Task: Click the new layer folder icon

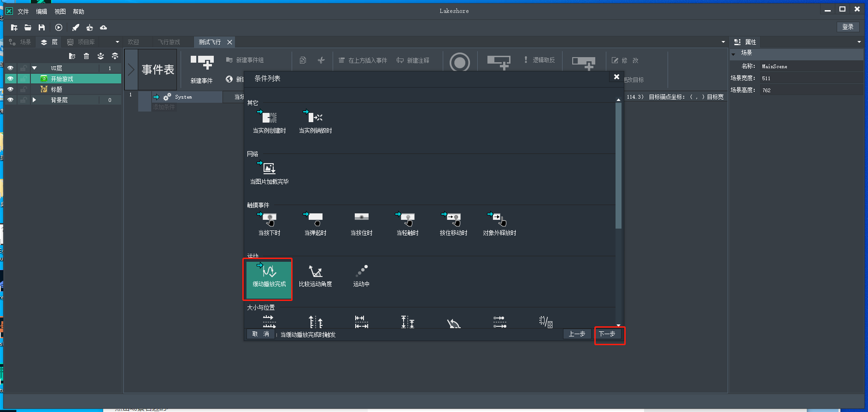Action: pos(72,56)
